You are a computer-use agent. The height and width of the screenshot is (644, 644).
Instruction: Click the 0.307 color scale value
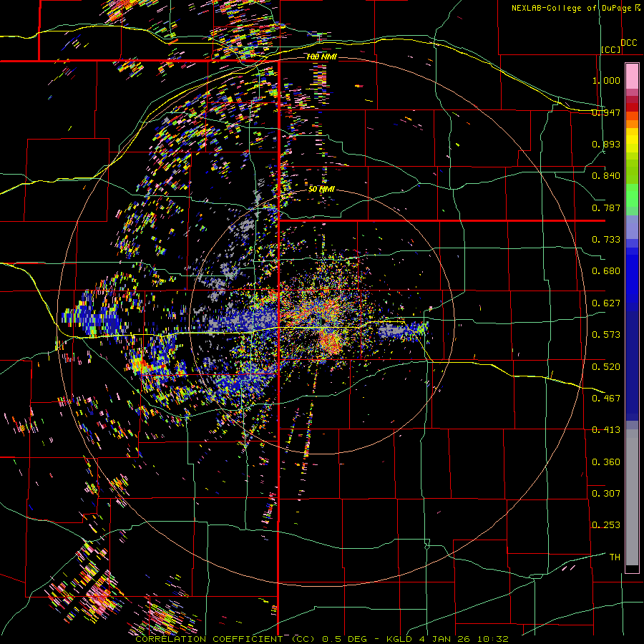(x=606, y=494)
